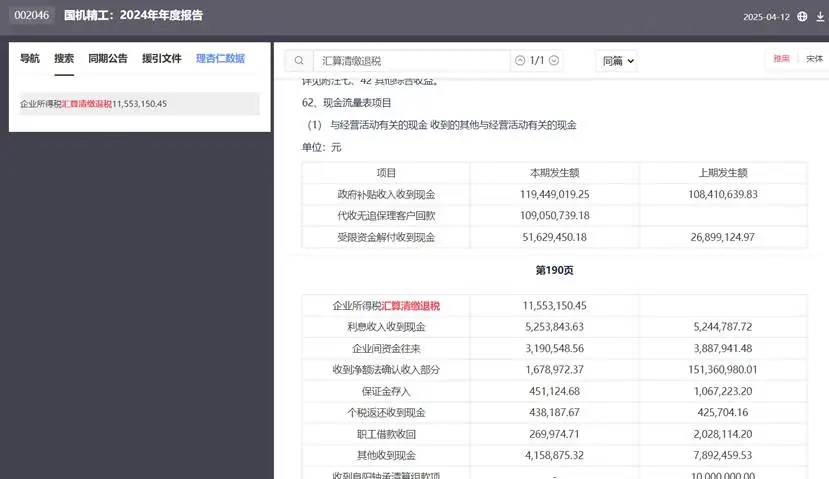Click the download report icon
The height and width of the screenshot is (479, 829).
click(x=819, y=16)
